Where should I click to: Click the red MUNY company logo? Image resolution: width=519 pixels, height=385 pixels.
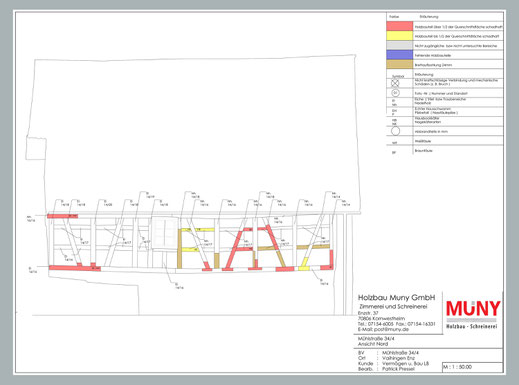click(473, 309)
